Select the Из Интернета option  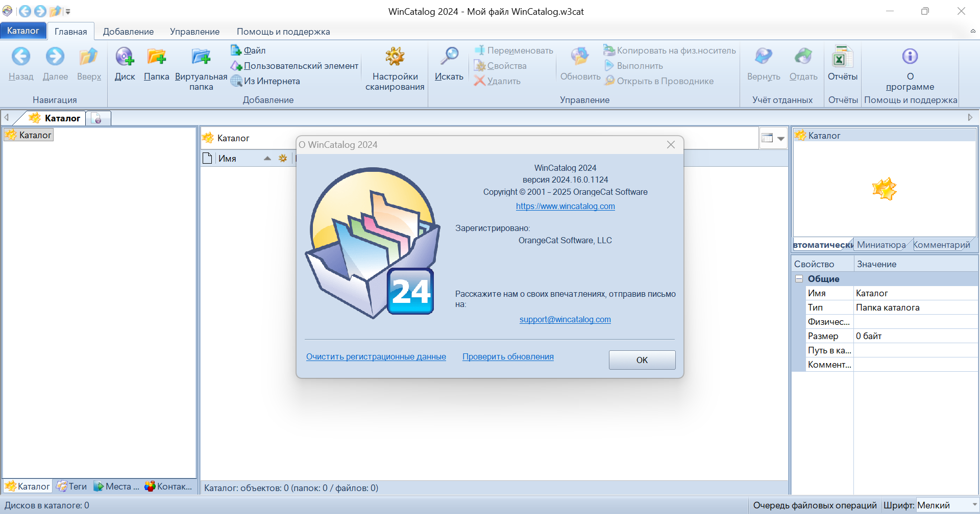click(x=265, y=81)
